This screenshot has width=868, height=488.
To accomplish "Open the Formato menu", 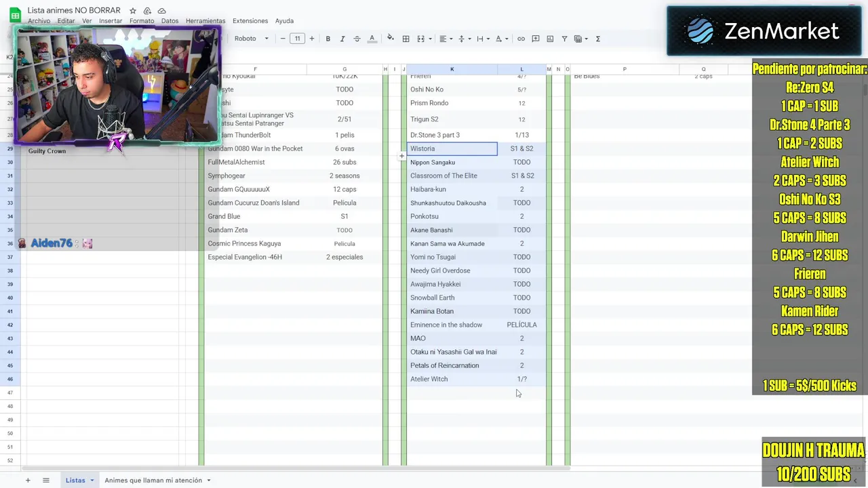I will pyautogui.click(x=142, y=21).
